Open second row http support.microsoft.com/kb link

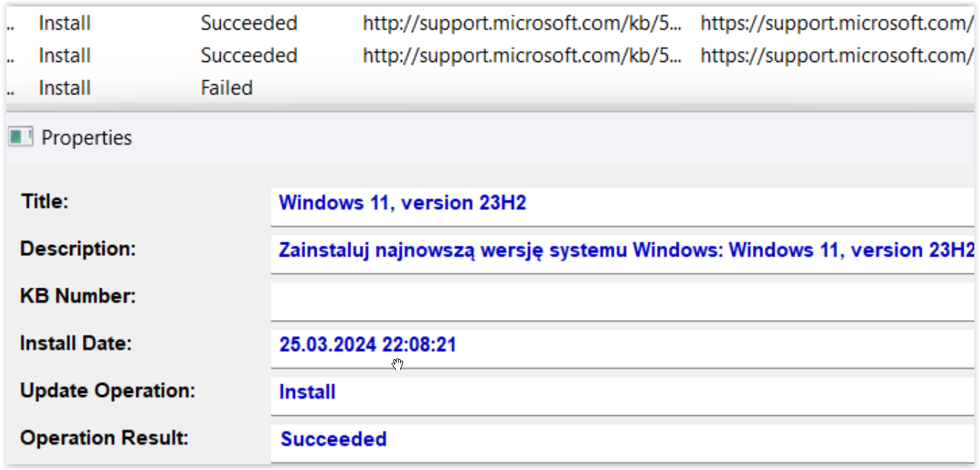click(522, 56)
